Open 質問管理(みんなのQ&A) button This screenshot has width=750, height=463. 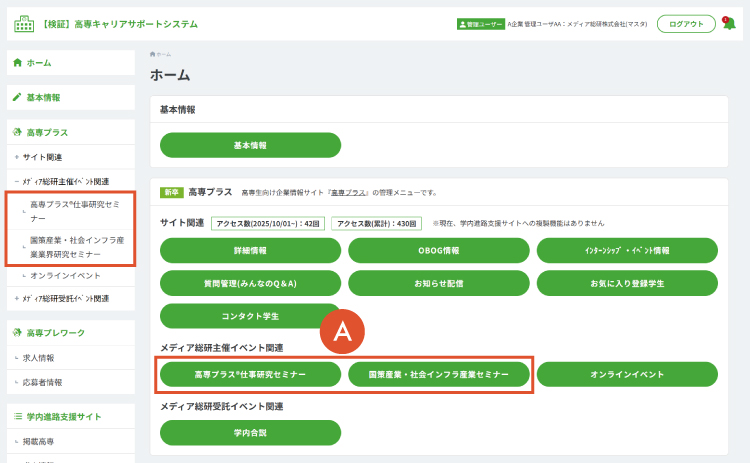click(250, 282)
